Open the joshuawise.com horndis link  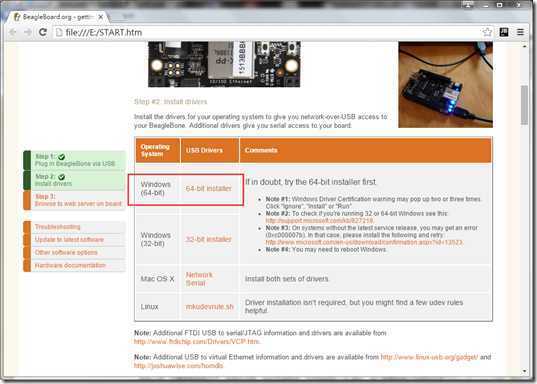pyautogui.click(x=178, y=366)
